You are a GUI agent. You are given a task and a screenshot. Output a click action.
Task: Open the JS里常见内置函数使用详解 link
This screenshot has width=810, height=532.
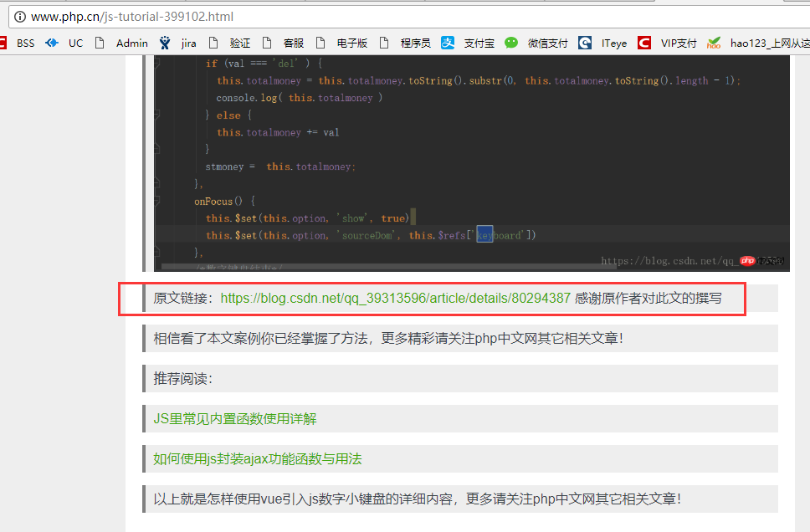click(x=235, y=418)
